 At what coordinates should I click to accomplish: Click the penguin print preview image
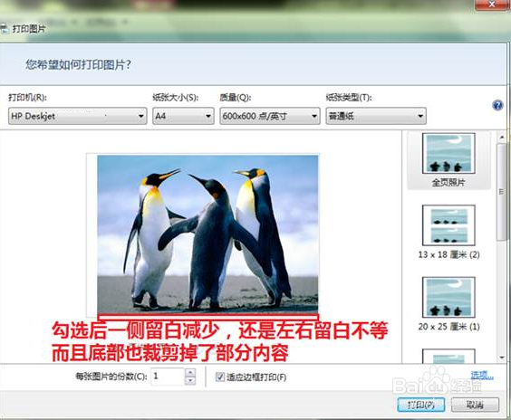click(x=207, y=234)
